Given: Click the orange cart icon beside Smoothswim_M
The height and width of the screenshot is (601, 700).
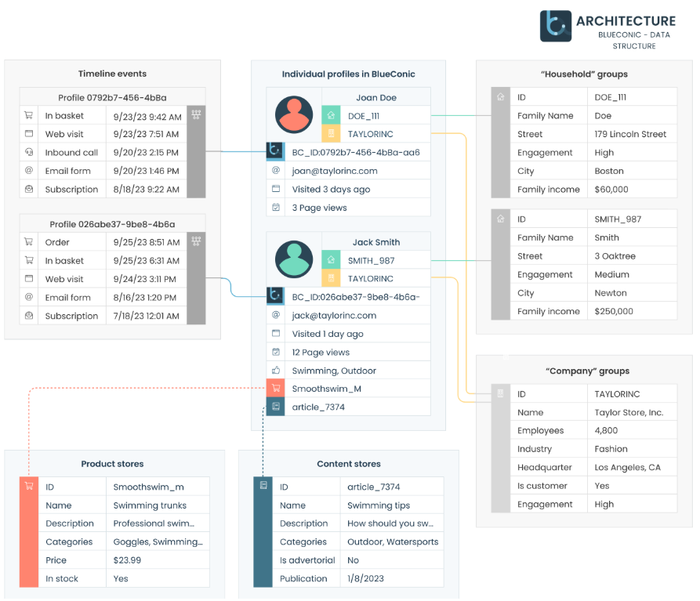Looking at the screenshot, I should click(275, 388).
